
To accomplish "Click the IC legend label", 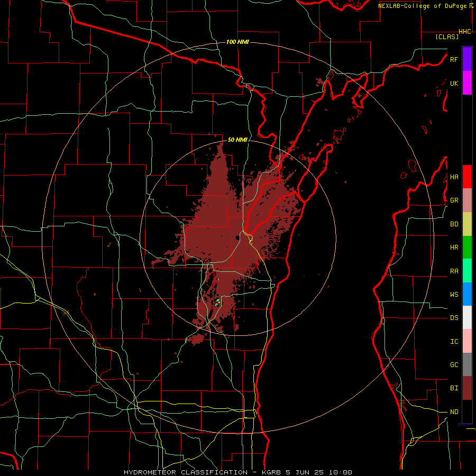I will (454, 342).
